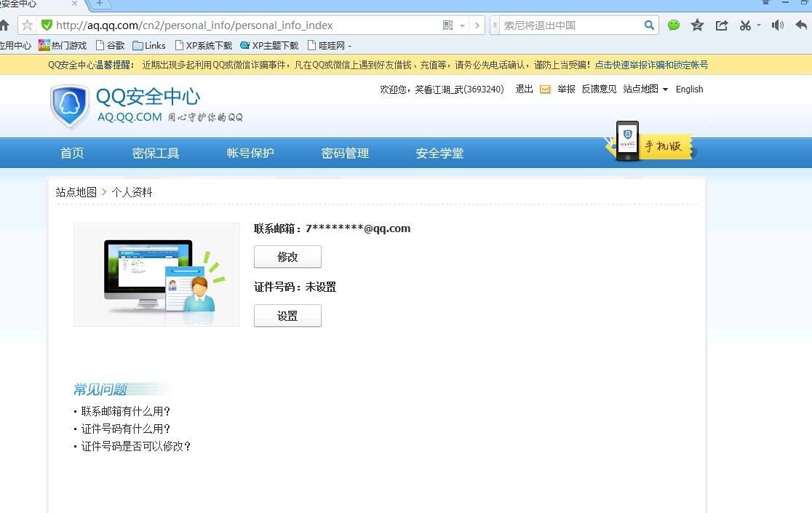Click the 点击快速举报诈骗和锁定帐号 link
The width and height of the screenshot is (812, 513).
click(651, 65)
